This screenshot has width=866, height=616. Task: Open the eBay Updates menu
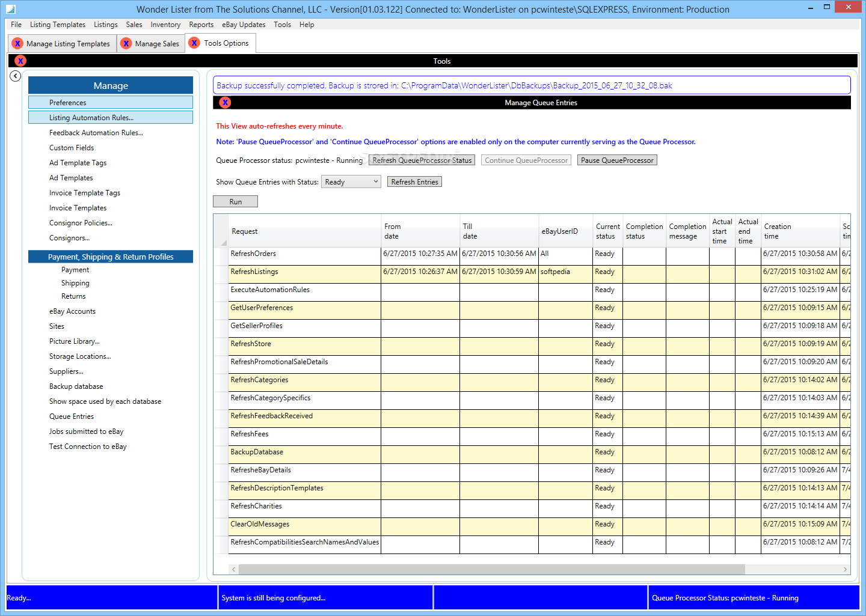coord(244,25)
